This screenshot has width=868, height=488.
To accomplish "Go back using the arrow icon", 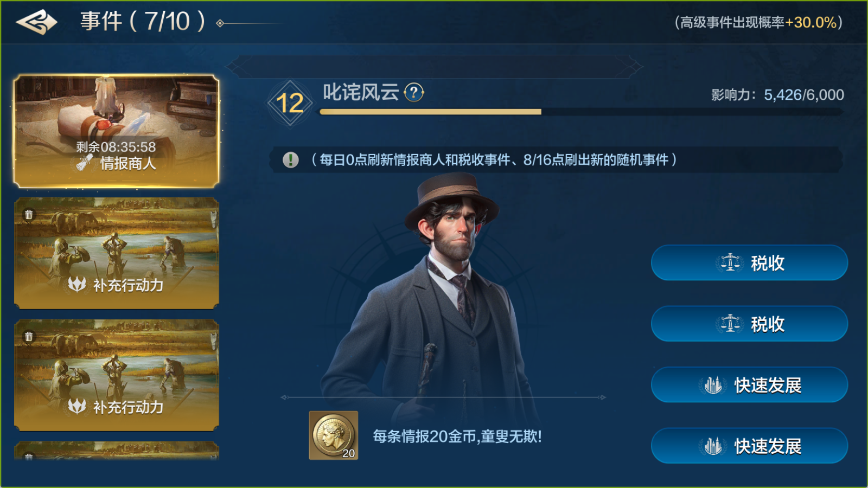I will point(36,22).
